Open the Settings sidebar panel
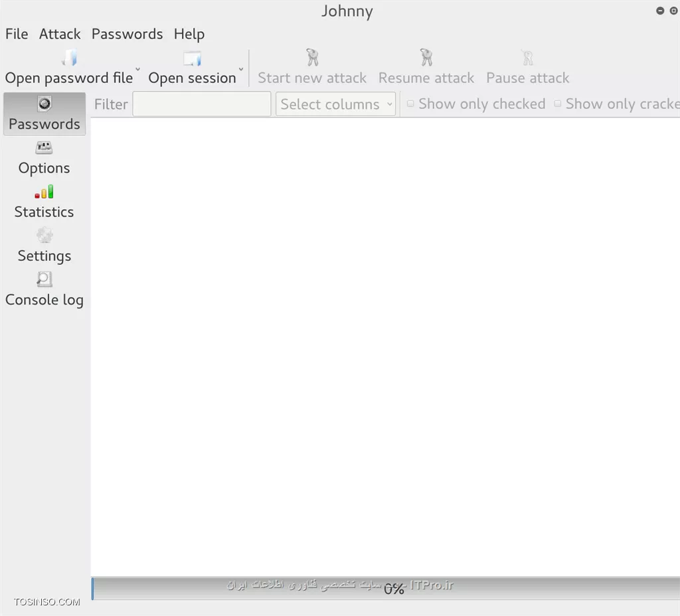Screen dimensions: 680x616 [x=44, y=246]
